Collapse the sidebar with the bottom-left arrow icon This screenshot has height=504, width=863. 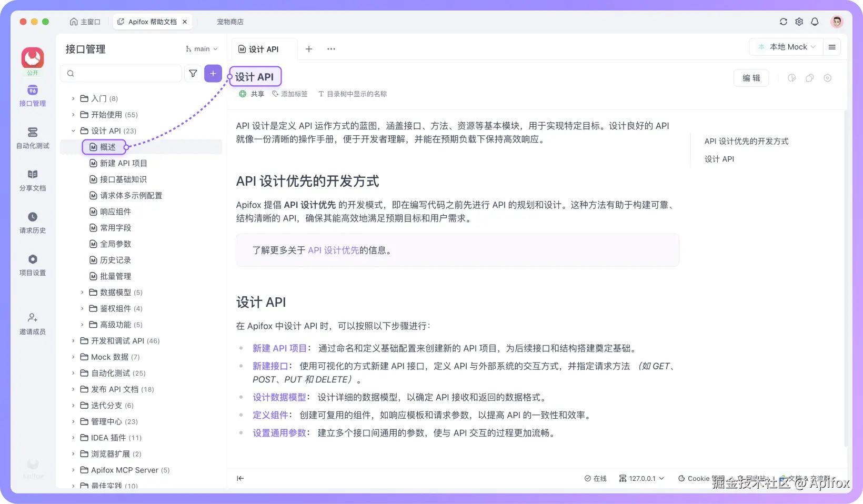240,478
